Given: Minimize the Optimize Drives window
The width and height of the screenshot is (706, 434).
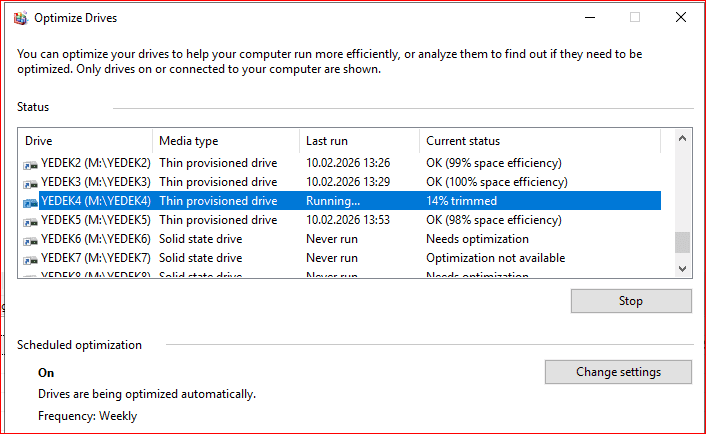Looking at the screenshot, I should (x=588, y=18).
